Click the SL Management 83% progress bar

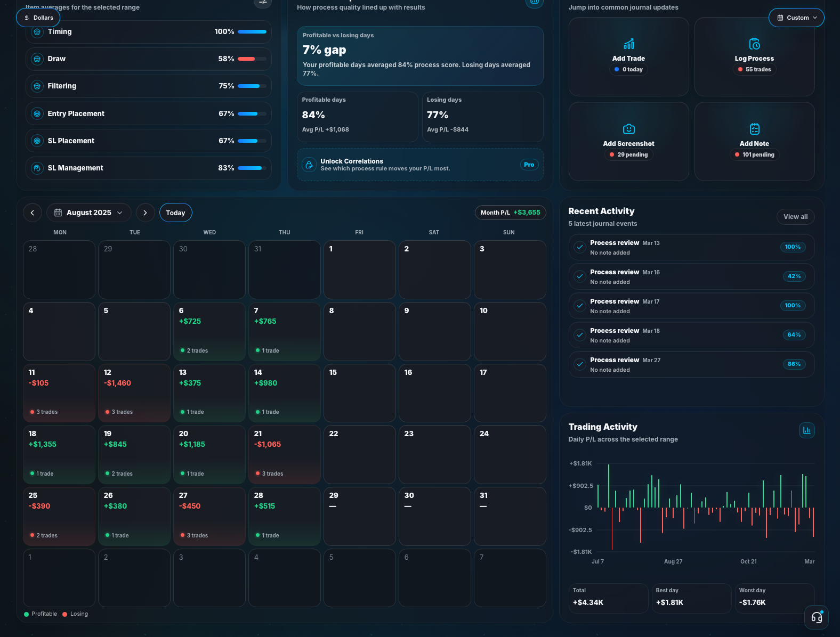[x=252, y=168]
